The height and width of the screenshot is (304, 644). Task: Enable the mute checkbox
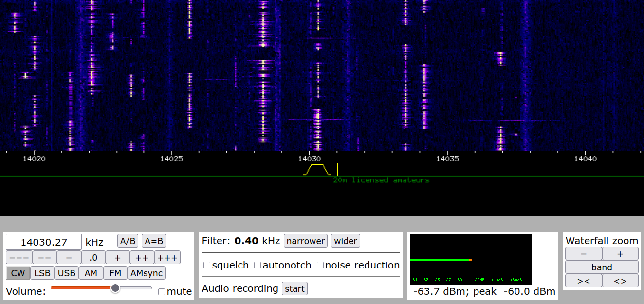tap(162, 292)
